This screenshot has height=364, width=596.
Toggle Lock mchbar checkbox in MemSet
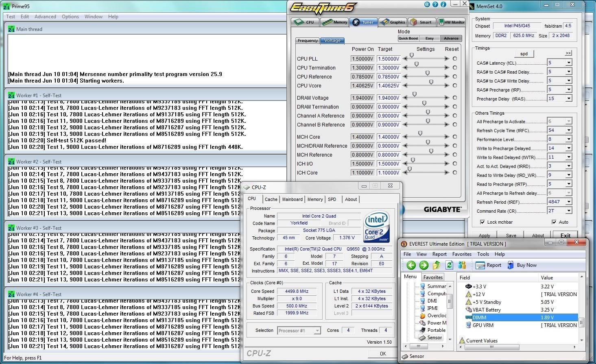tap(482, 222)
